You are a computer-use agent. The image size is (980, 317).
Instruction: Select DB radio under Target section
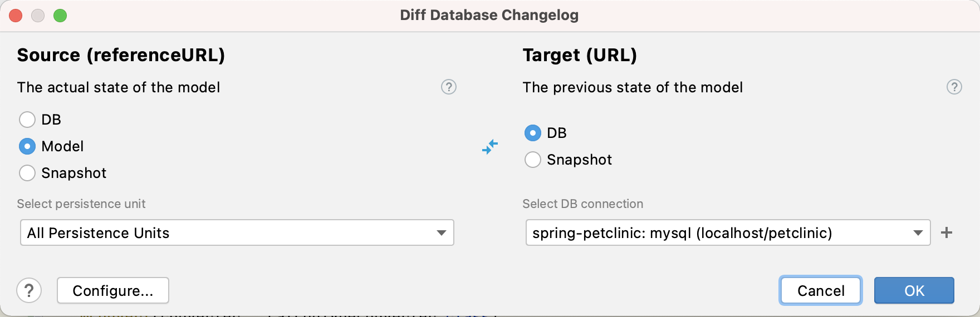533,133
